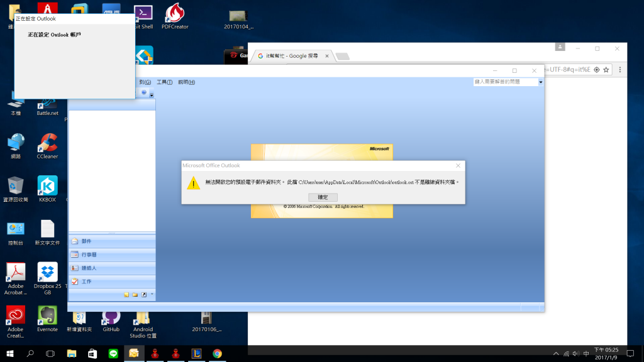Close the Google 搜尋 tab in Chrome
Screen dimensions: 644x362
click(327, 56)
